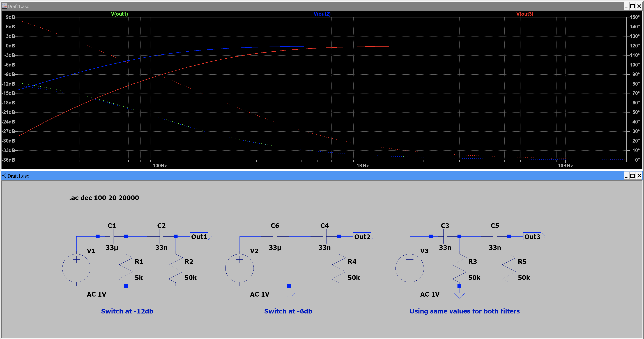Select the R1 5k resistor symbol
644x339 pixels.
126,268
